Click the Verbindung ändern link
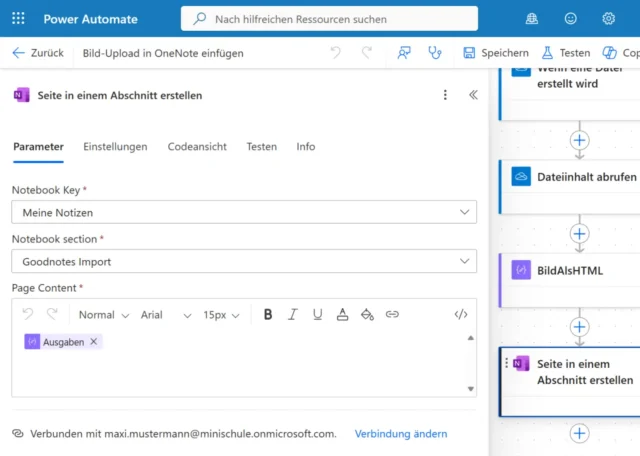 pyautogui.click(x=401, y=434)
